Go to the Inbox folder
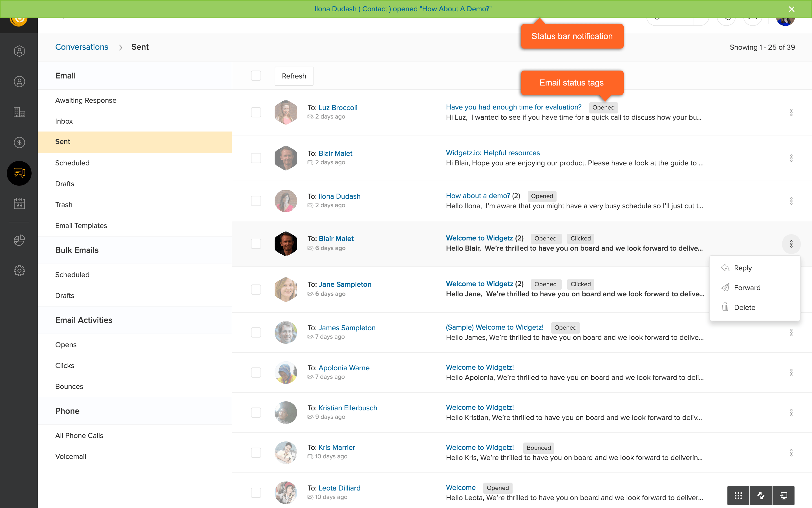Viewport: 812px width, 508px height. pyautogui.click(x=64, y=121)
